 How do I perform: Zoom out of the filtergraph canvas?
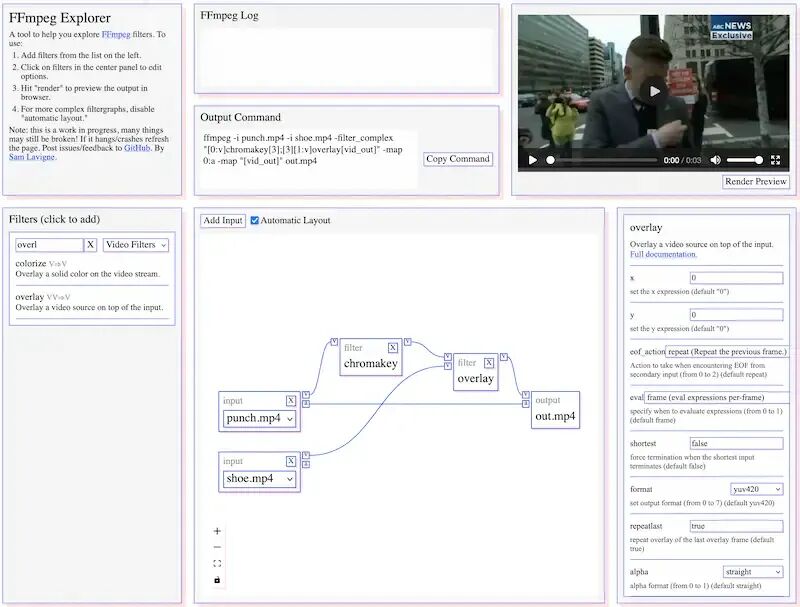[217, 547]
